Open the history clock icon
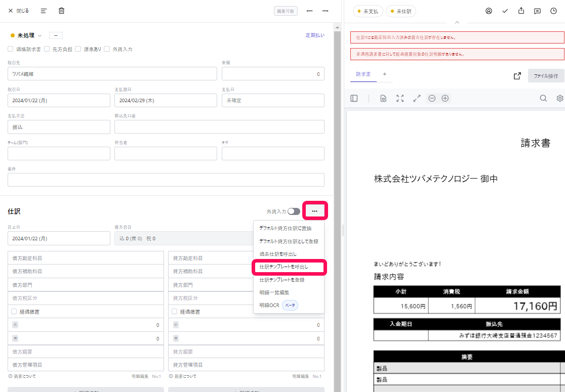565x392 pixels. point(554,11)
